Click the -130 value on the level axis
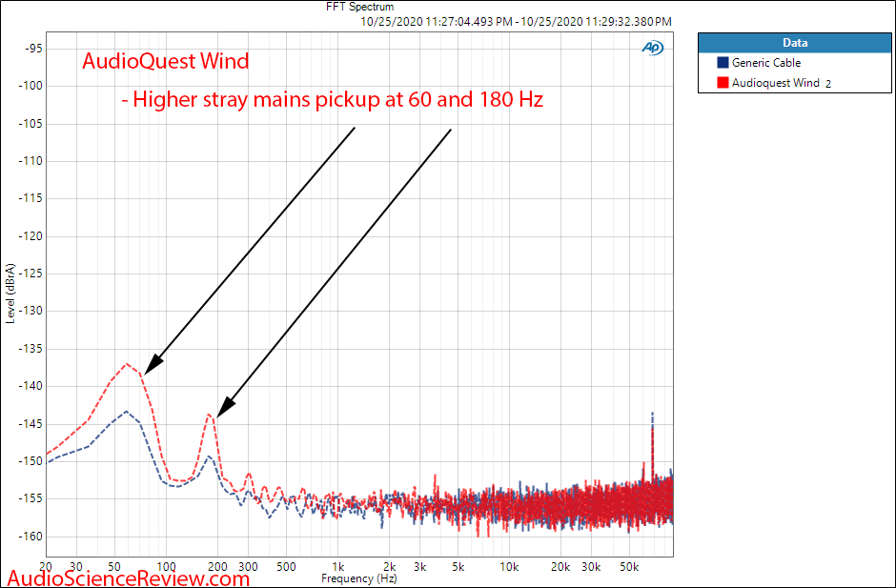This screenshot has height=588, width=896. pos(31,311)
